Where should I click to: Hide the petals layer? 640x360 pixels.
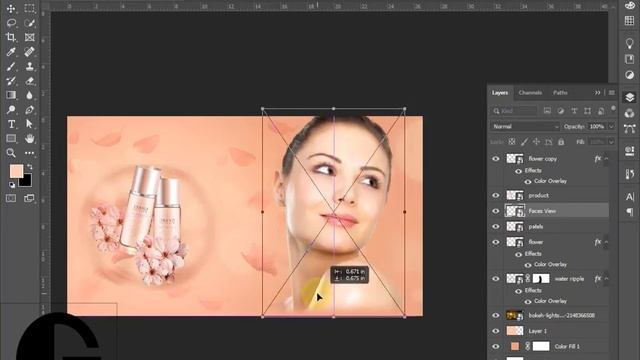pyautogui.click(x=496, y=227)
